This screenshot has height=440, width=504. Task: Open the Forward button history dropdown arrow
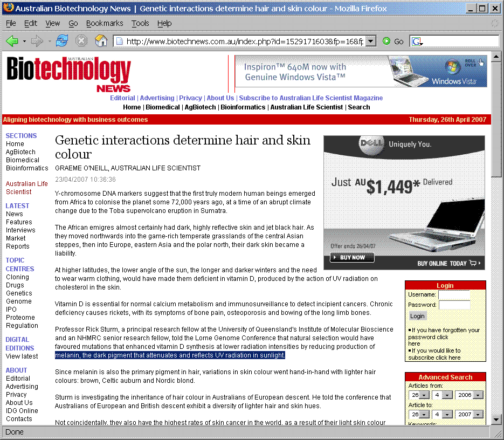point(50,41)
